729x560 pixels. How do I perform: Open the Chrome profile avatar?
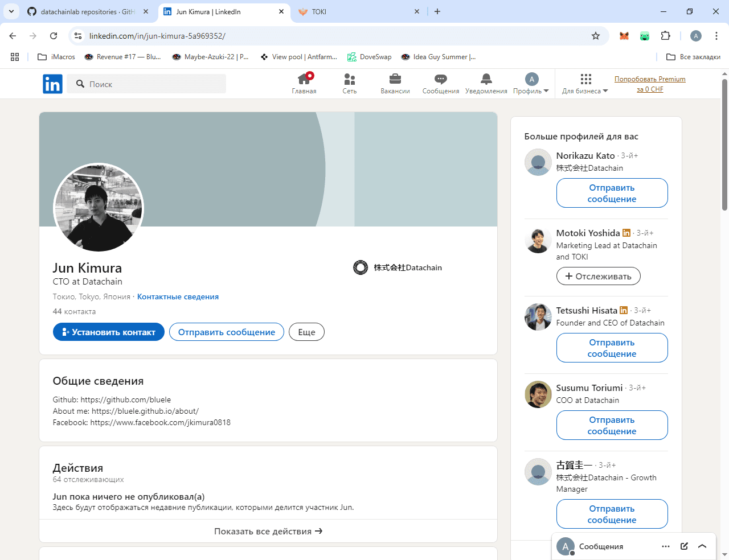point(696,36)
